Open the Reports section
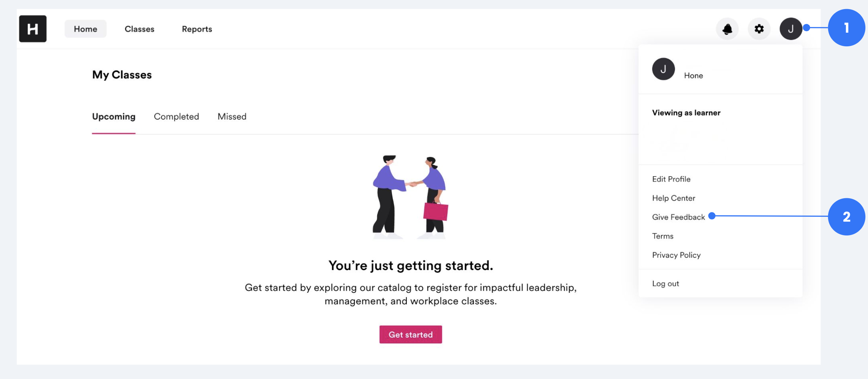The image size is (868, 379). point(197,29)
